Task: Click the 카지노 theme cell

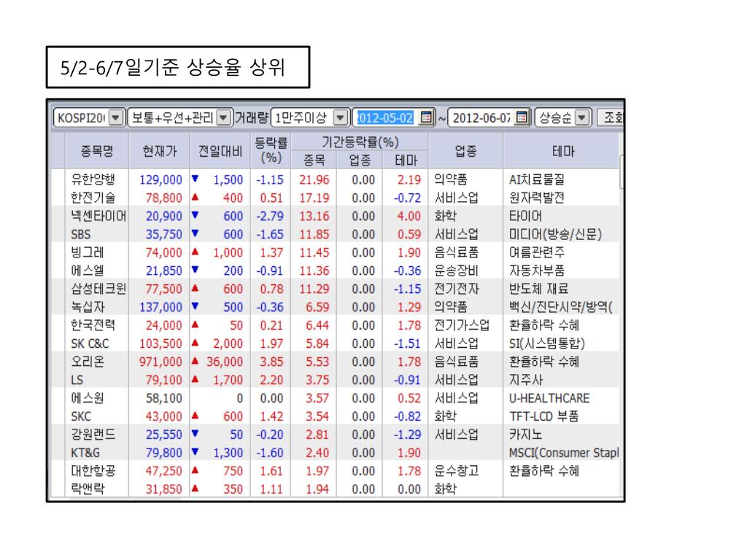Action: (525, 435)
